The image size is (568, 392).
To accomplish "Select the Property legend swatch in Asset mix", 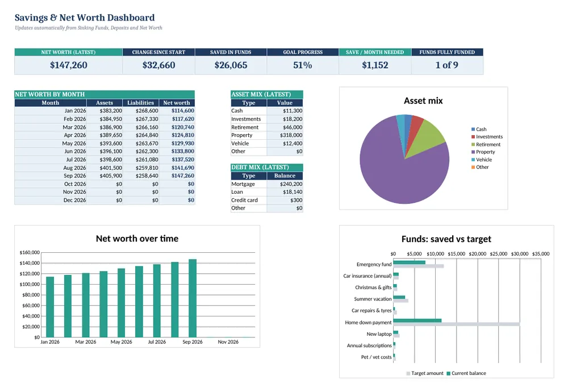I will coord(473,152).
